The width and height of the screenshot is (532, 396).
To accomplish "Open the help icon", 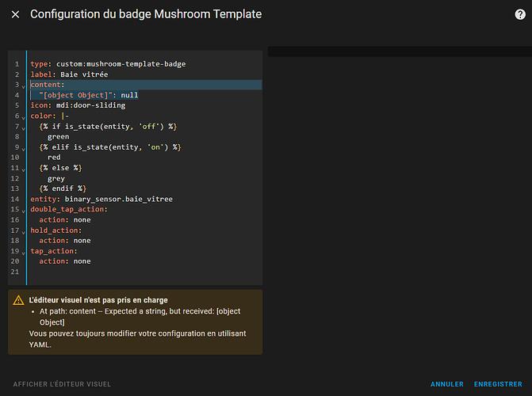I will pyautogui.click(x=520, y=14).
